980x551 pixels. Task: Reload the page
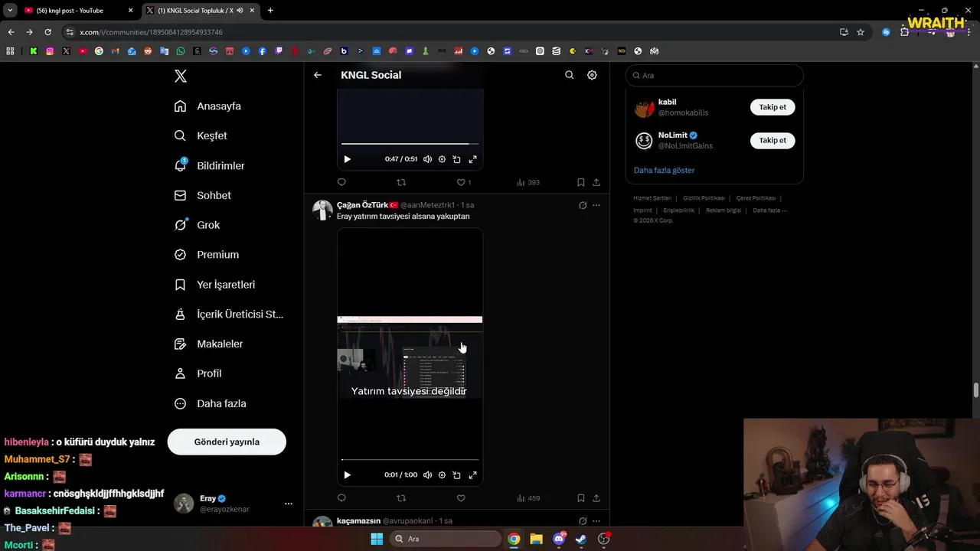(x=47, y=32)
